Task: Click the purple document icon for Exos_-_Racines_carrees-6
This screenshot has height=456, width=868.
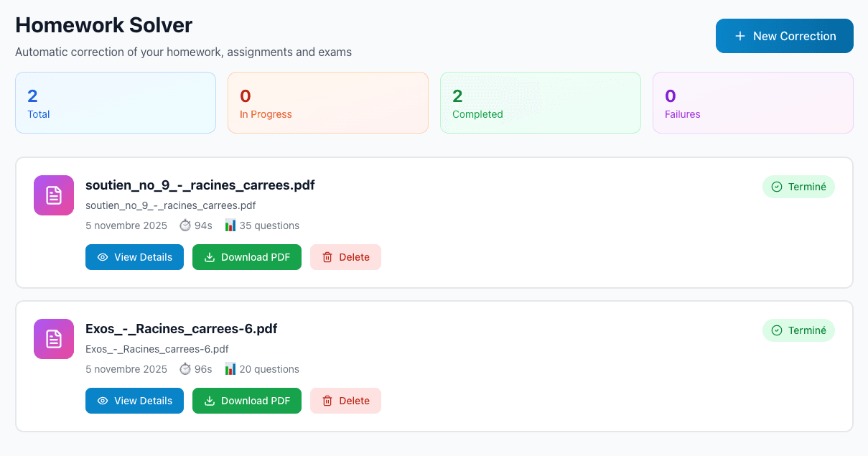Action: tap(54, 339)
